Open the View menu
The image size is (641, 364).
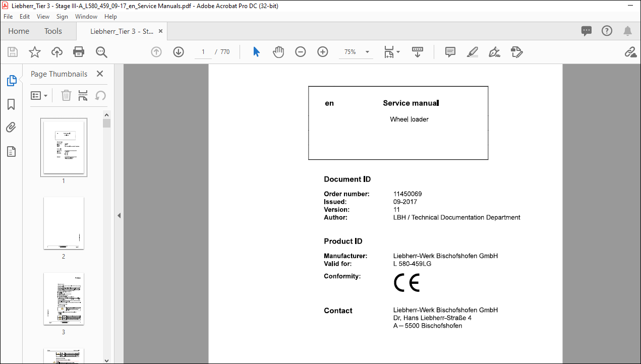pos(43,17)
